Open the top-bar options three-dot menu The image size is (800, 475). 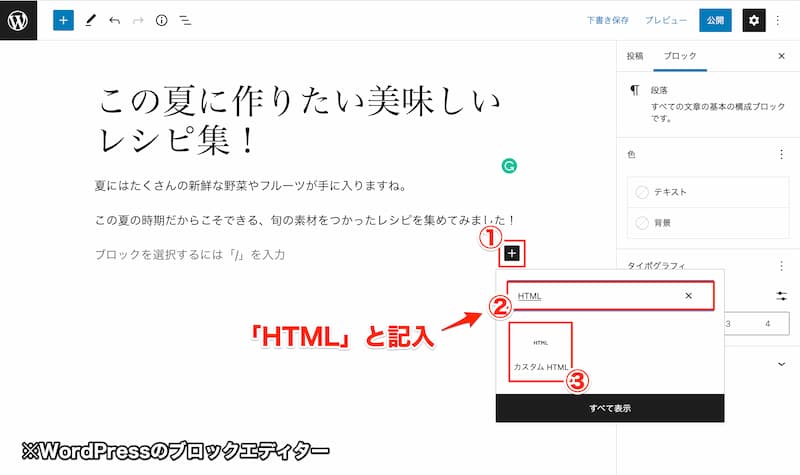point(778,20)
